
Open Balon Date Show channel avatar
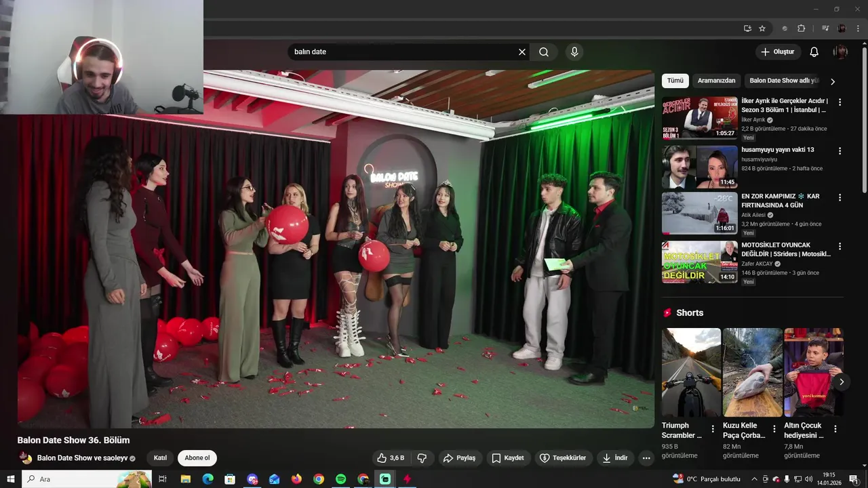(25, 458)
